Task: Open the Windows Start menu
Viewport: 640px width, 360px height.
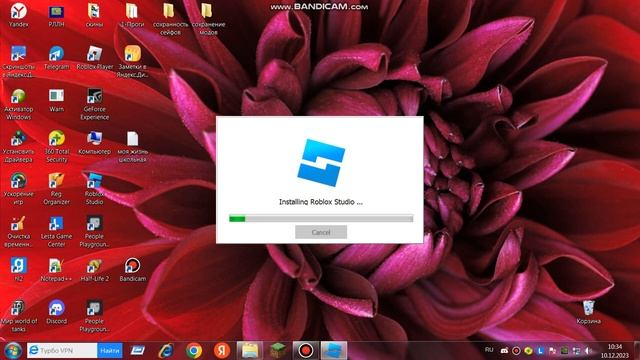Action: pyautogui.click(x=13, y=351)
